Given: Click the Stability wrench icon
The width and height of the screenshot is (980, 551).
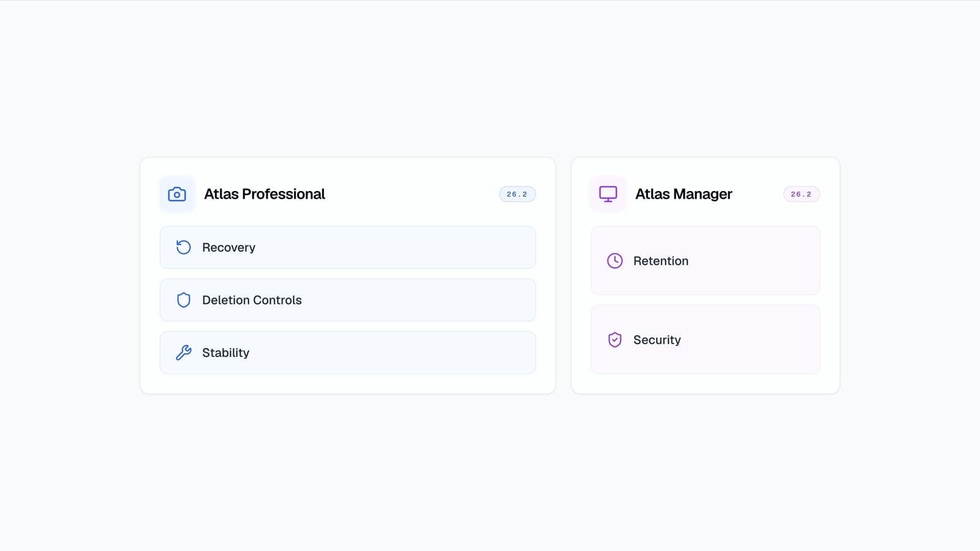Looking at the screenshot, I should click(184, 353).
